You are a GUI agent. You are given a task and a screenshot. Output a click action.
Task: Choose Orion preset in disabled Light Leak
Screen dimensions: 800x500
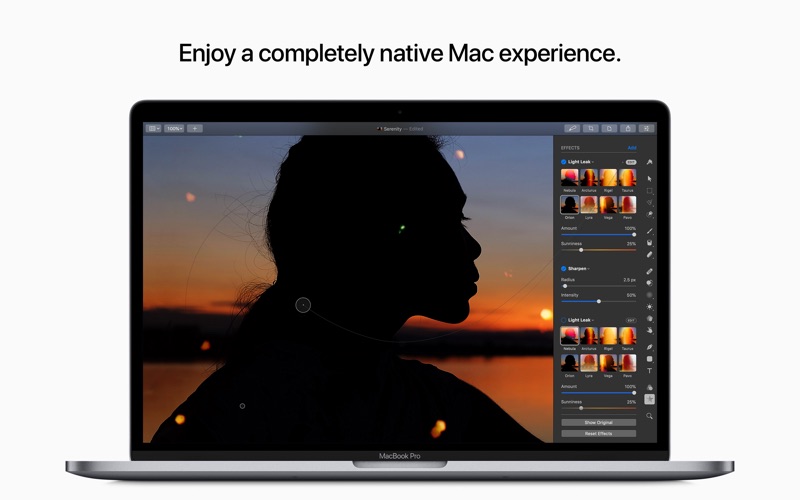tap(569, 363)
